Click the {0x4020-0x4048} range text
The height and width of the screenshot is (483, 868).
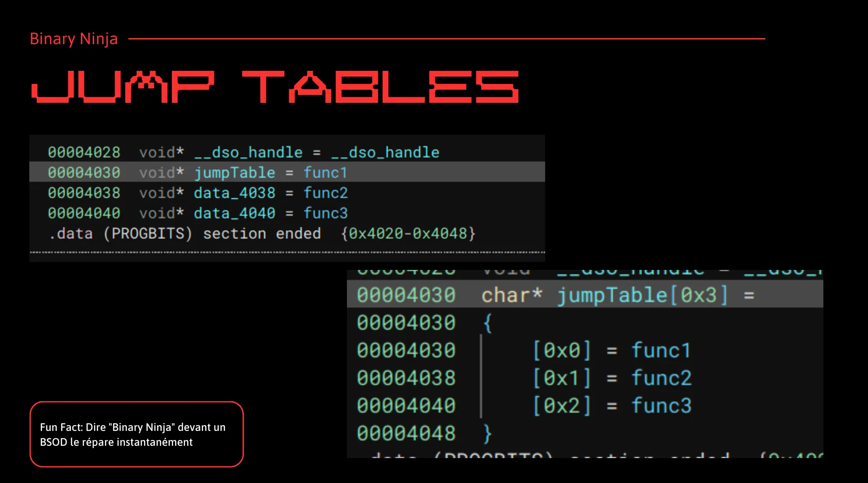pyautogui.click(x=408, y=234)
